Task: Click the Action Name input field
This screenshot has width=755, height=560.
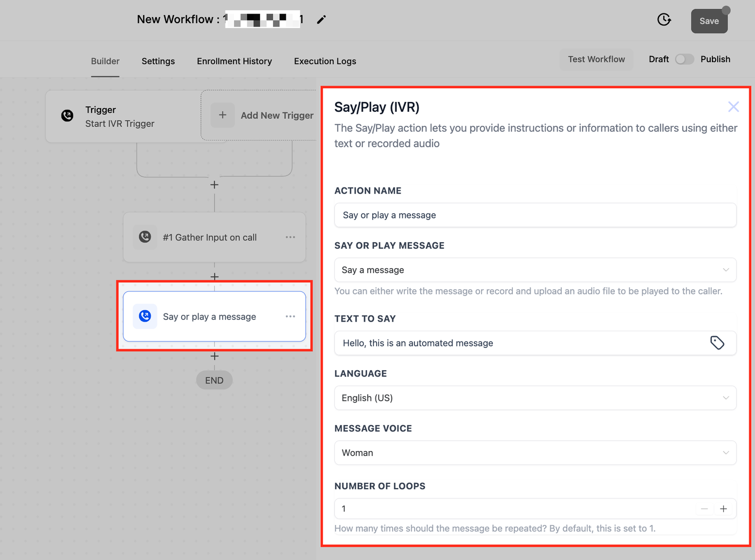Action: (x=536, y=215)
